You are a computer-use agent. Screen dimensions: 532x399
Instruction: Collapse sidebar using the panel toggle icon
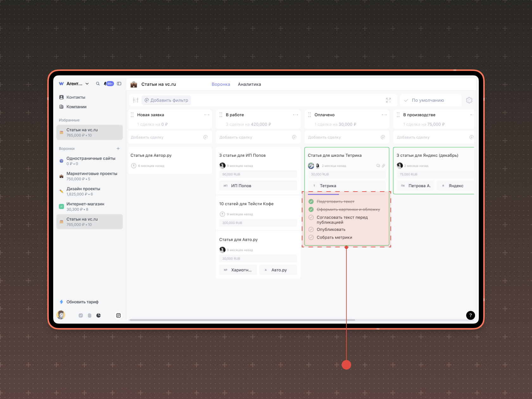119,84
